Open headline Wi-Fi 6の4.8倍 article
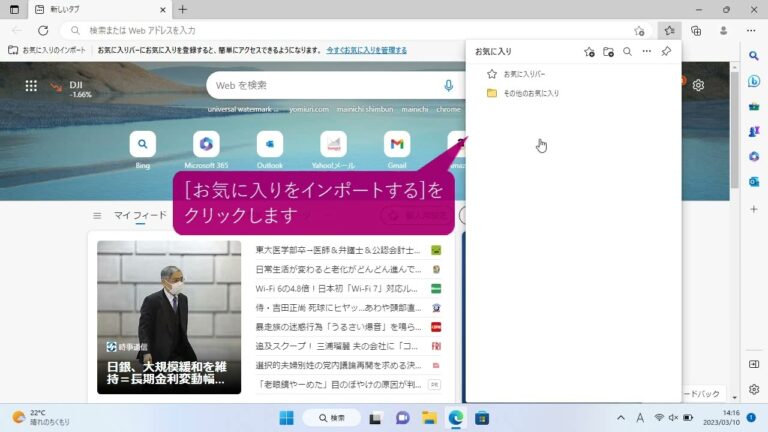The width and height of the screenshot is (768, 432). pyautogui.click(x=336, y=288)
